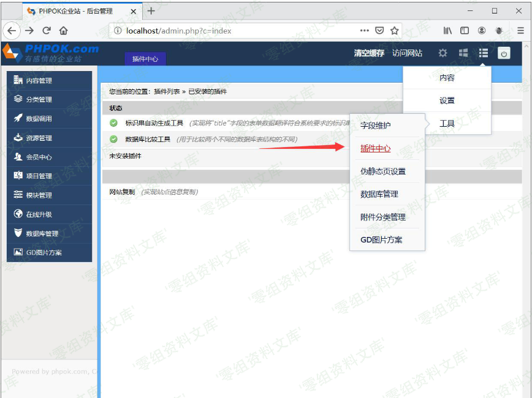Viewport: 532px width, 398px height.
Task: Go to browser home page icon
Action: [x=64, y=31]
